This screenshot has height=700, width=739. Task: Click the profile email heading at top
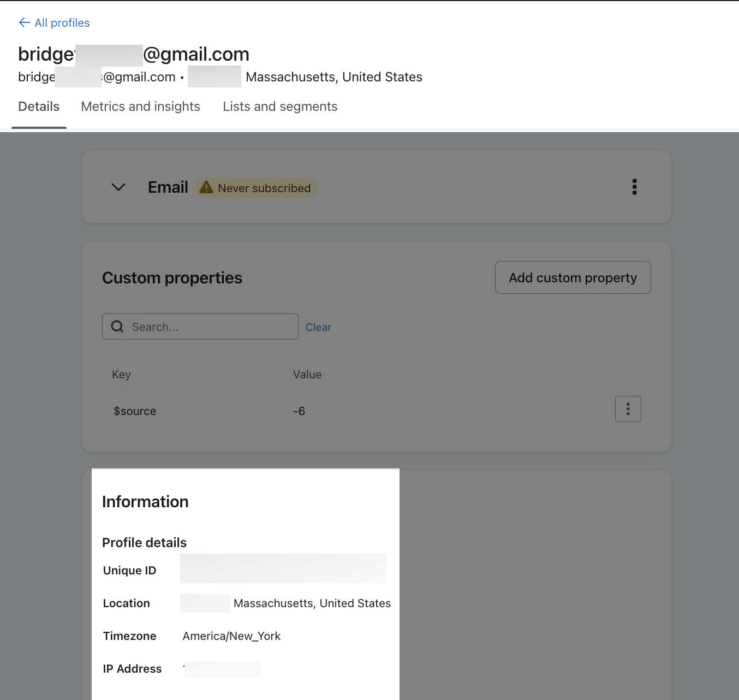134,54
